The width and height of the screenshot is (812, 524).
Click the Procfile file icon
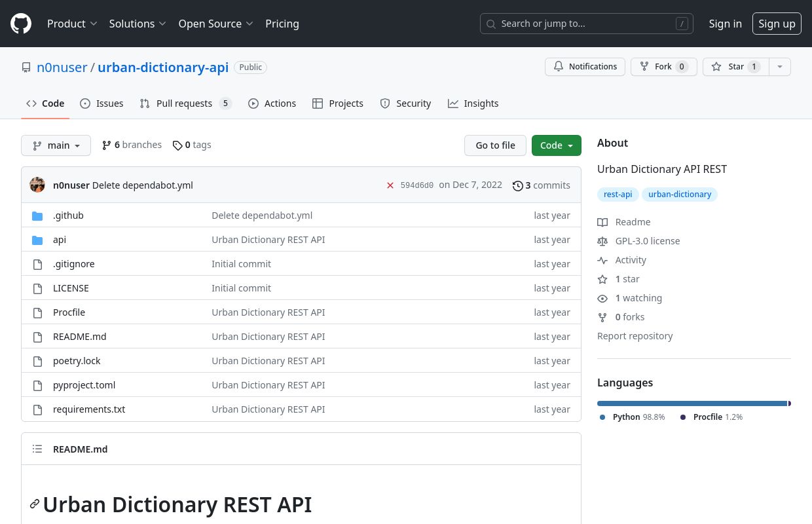click(37, 312)
